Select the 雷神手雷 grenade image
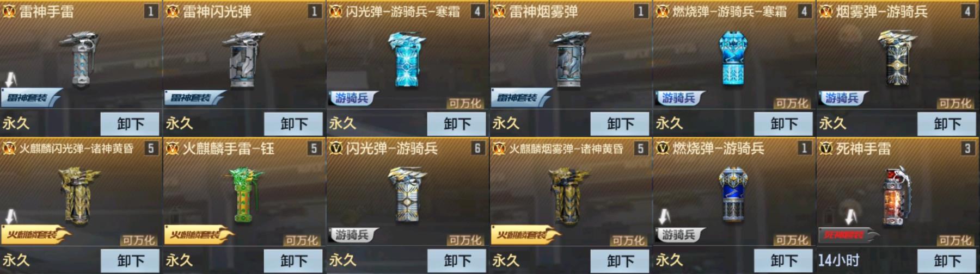 coord(81,60)
